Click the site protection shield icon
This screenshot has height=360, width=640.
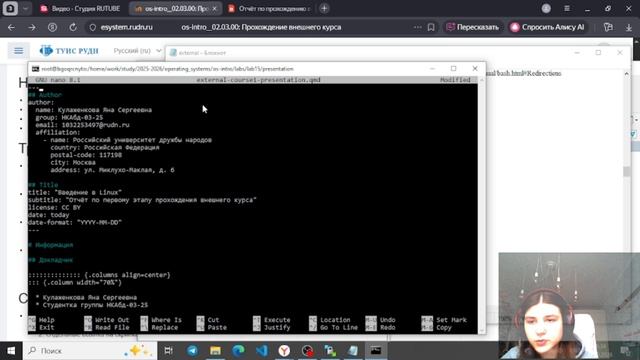[x=93, y=27]
